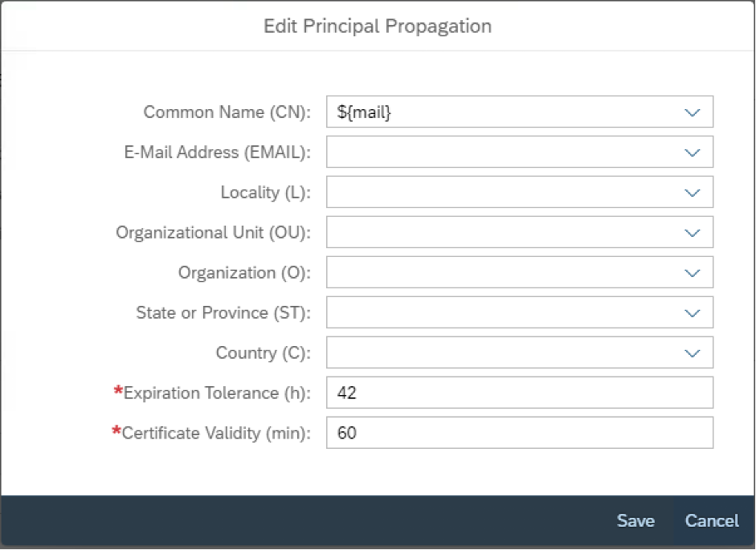Cancel the Edit Principal Propagation dialog
756x550 pixels.
[712, 520]
